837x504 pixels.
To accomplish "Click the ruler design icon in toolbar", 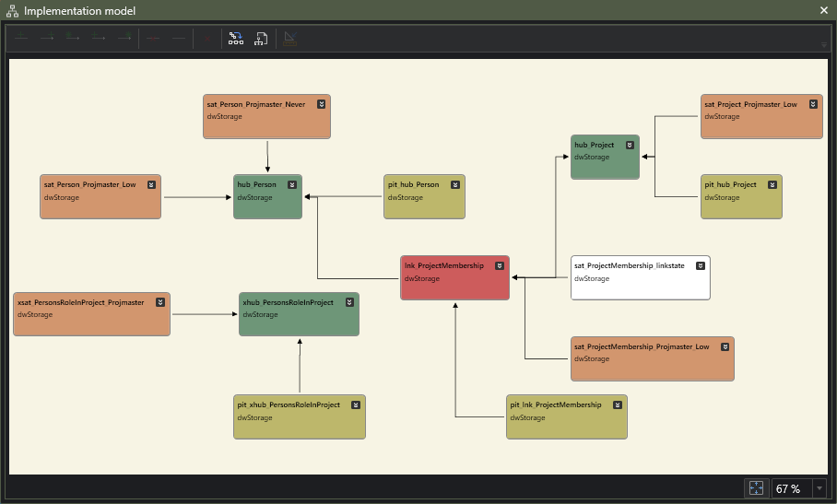I will [289, 39].
